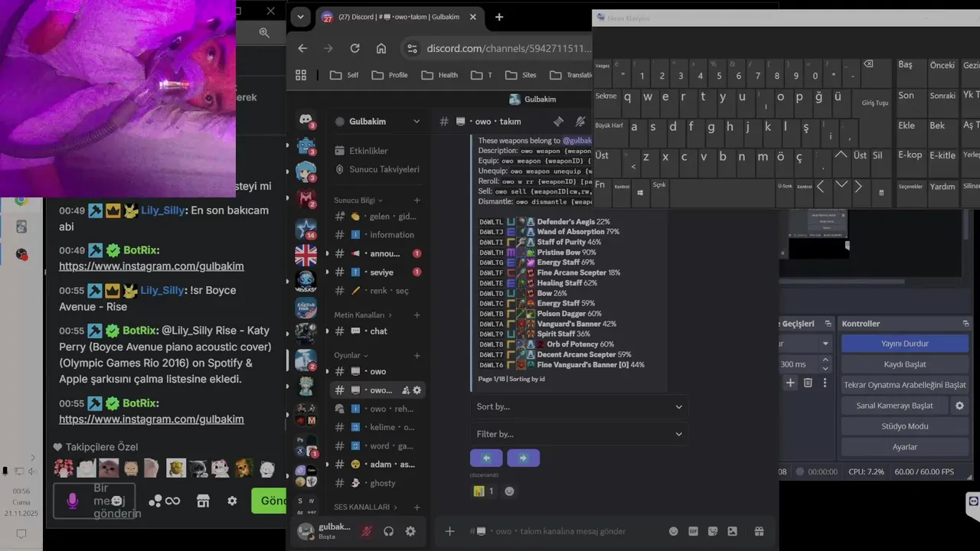Open channel settings gear for owo takım
Image resolution: width=980 pixels, height=551 pixels.
pyautogui.click(x=417, y=390)
